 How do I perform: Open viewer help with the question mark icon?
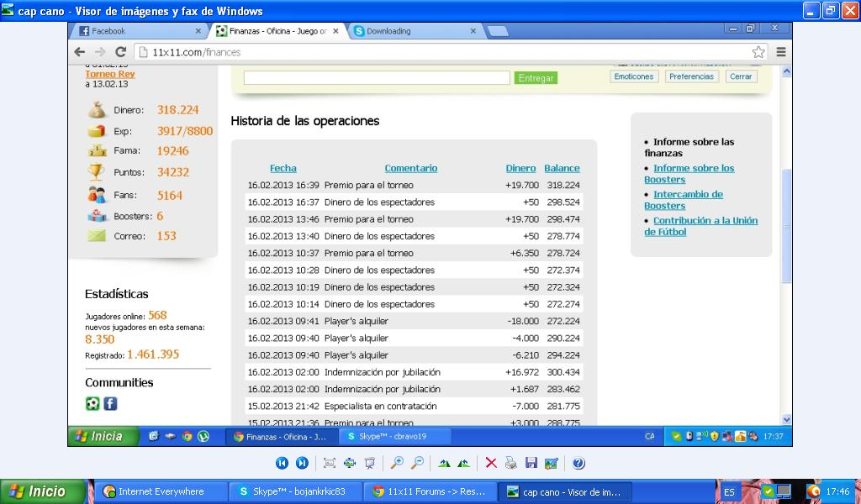[578, 463]
